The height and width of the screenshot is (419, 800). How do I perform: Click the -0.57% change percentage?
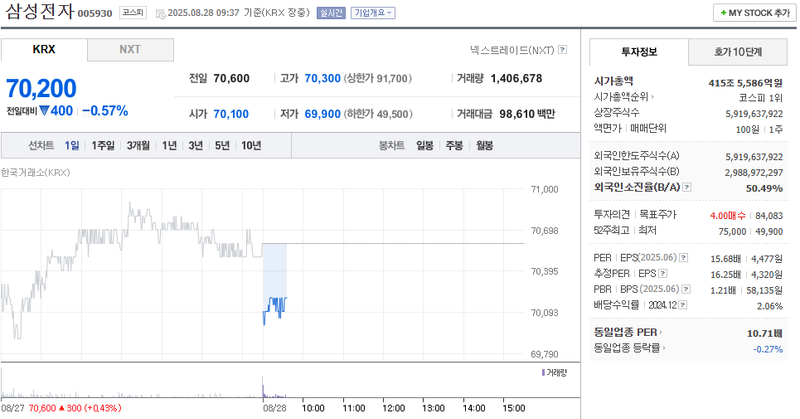[105, 111]
